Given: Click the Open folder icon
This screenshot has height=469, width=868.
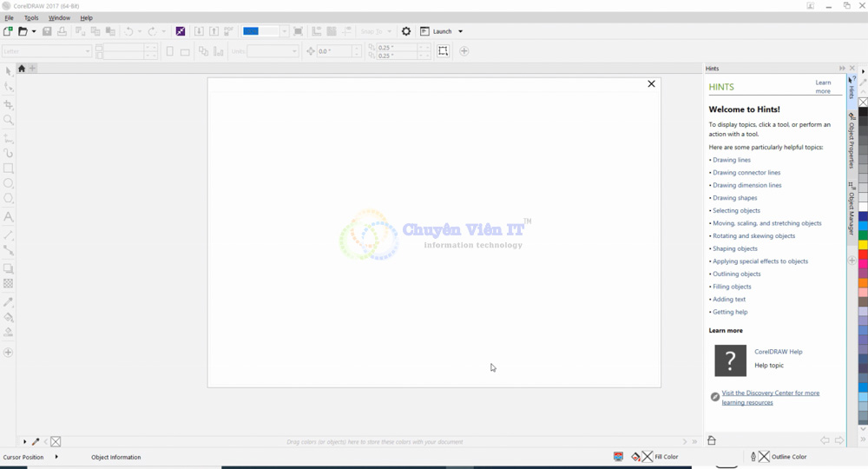Looking at the screenshot, I should [23, 31].
